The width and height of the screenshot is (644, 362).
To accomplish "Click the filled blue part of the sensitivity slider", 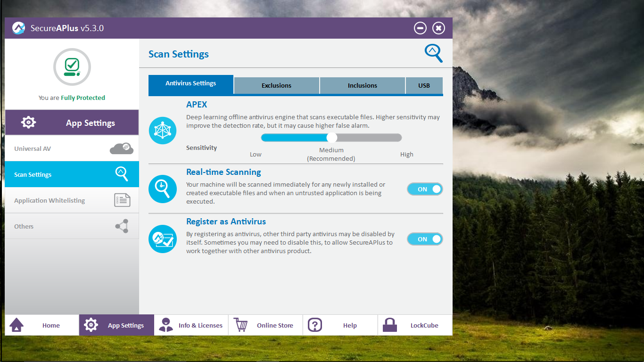I will [x=294, y=137].
